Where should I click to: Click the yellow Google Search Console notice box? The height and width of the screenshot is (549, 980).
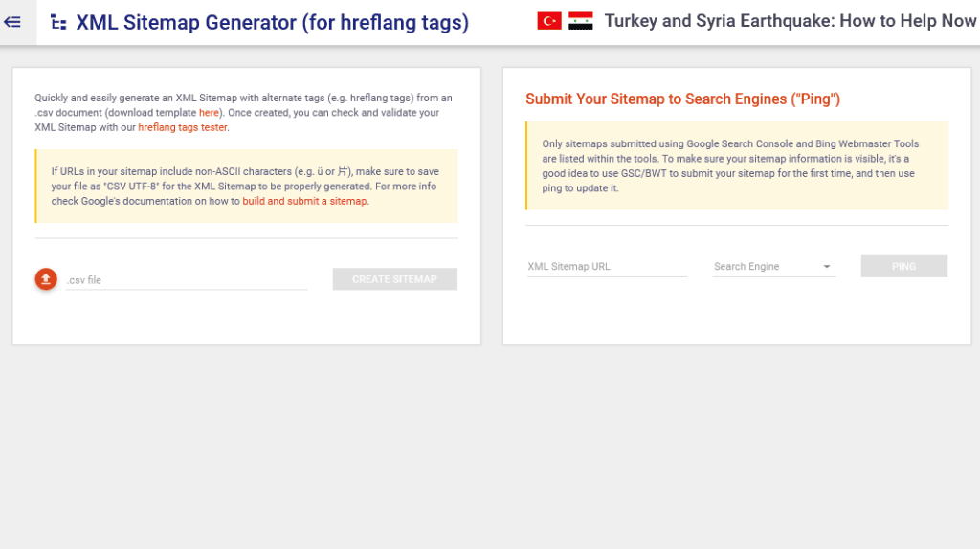point(737,165)
